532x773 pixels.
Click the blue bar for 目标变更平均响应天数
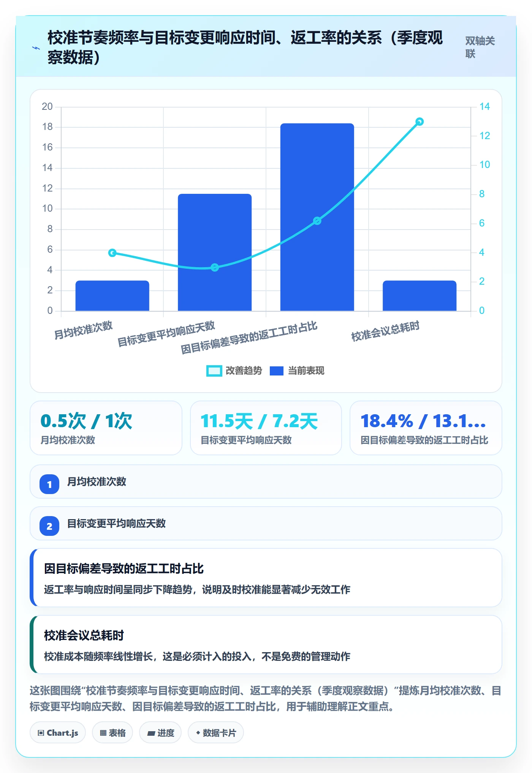(x=215, y=252)
